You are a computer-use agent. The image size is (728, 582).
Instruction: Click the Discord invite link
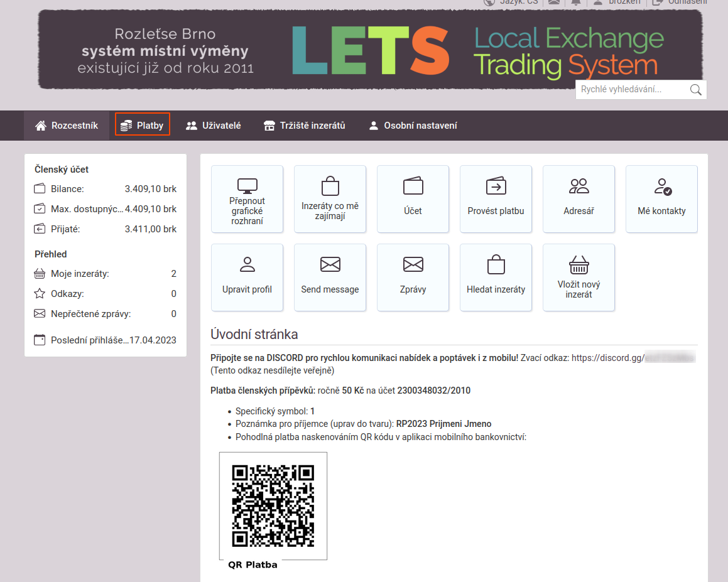tap(633, 358)
